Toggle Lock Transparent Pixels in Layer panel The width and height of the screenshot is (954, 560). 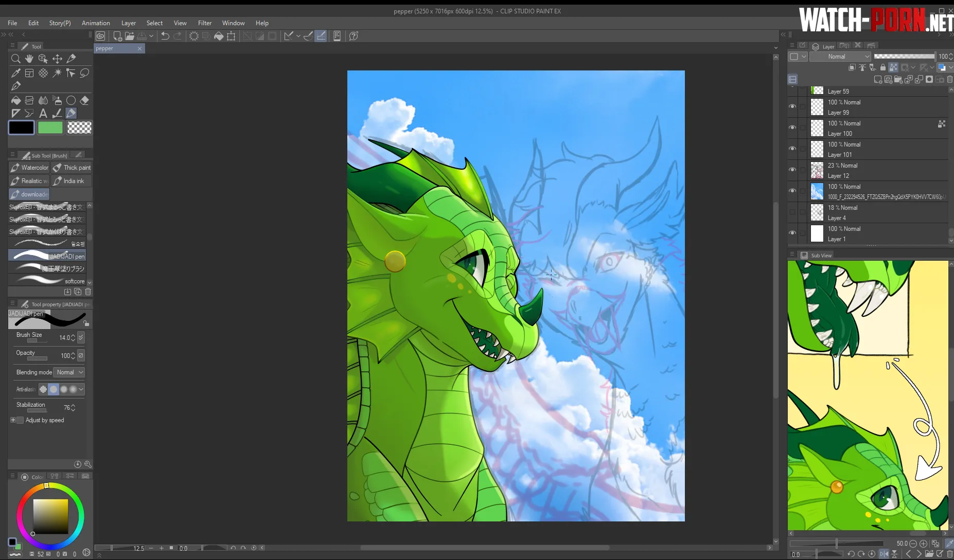coord(893,67)
